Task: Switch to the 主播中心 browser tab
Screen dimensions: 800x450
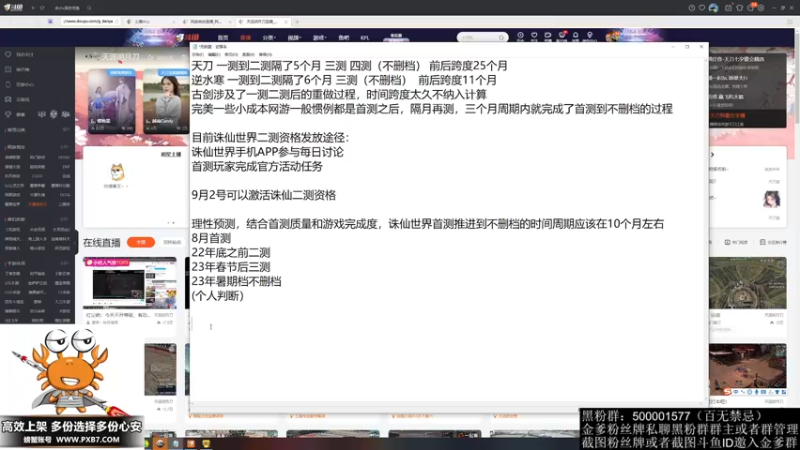Action: (148, 22)
